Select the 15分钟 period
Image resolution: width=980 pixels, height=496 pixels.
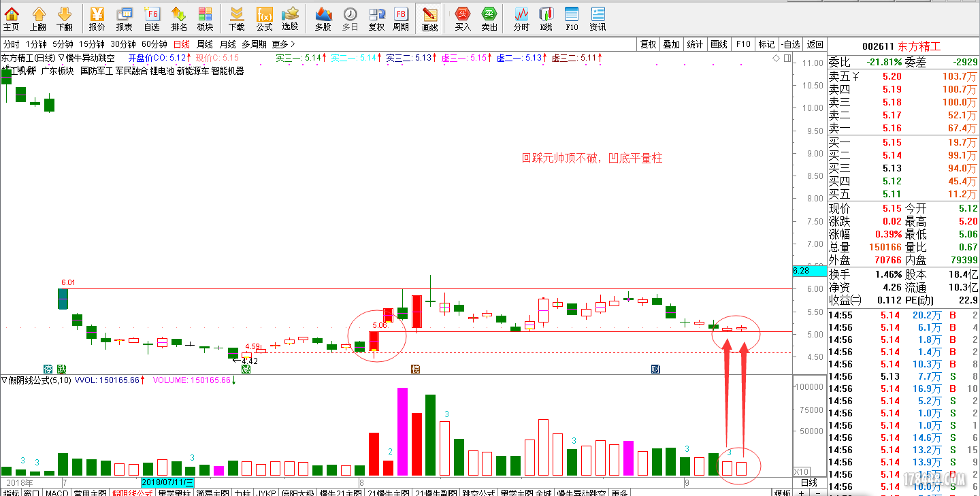point(93,44)
